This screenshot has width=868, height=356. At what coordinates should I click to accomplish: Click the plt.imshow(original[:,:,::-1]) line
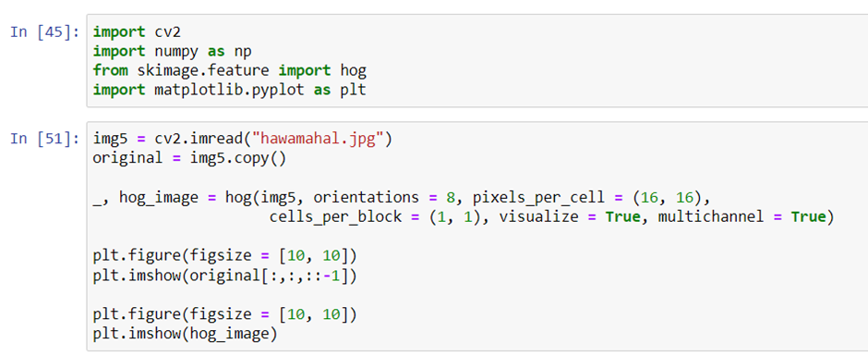point(224,276)
